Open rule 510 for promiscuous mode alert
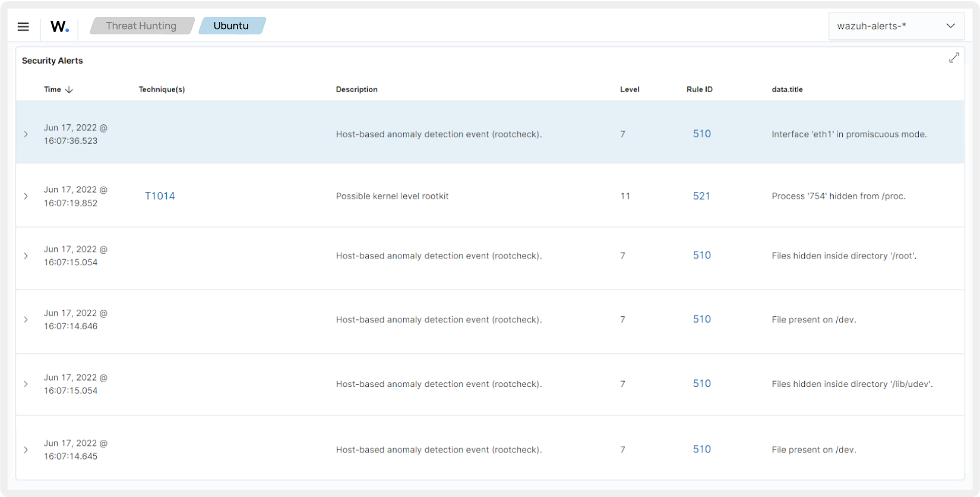This screenshot has width=980, height=497. 701,134
